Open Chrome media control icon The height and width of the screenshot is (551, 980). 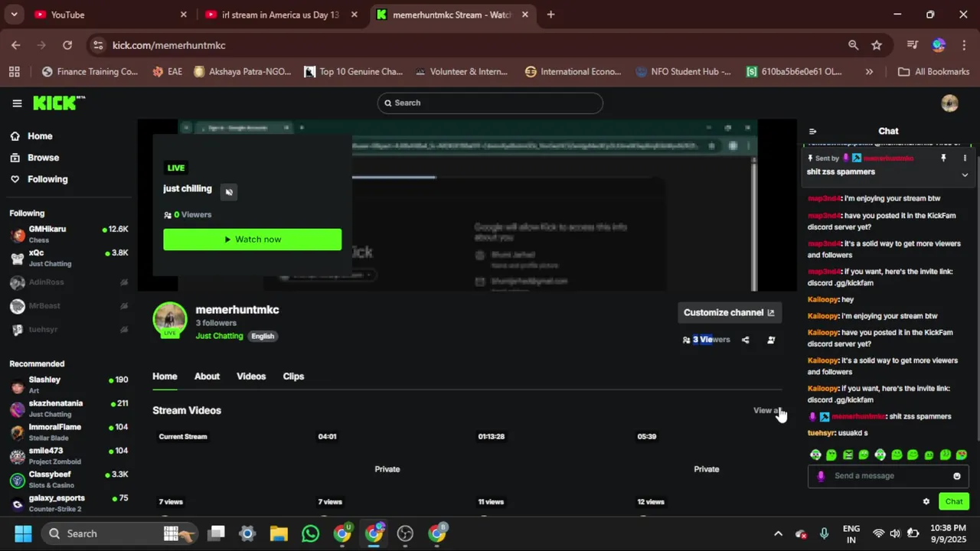[x=912, y=45]
